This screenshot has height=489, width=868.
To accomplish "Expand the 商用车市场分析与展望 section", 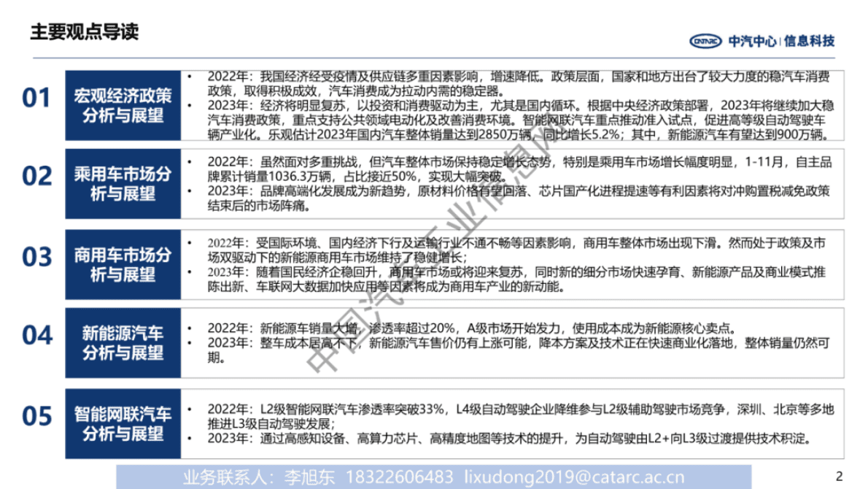I will point(122,264).
